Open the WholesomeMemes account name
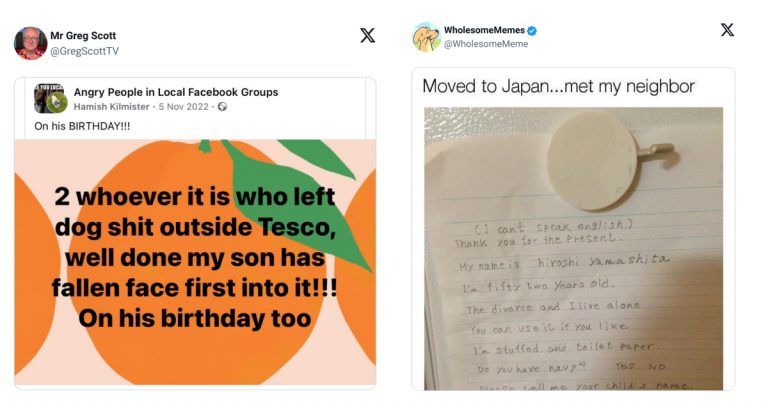 click(x=481, y=30)
